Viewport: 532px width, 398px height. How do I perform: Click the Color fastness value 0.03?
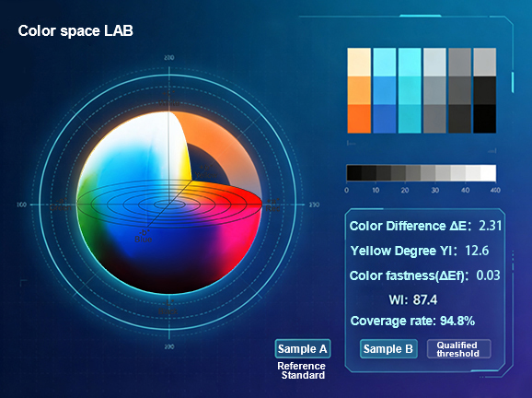(488, 275)
